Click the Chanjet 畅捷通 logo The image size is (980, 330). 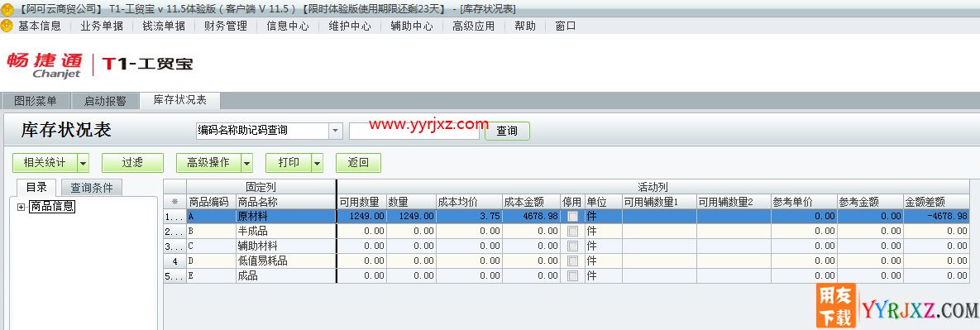44,65
